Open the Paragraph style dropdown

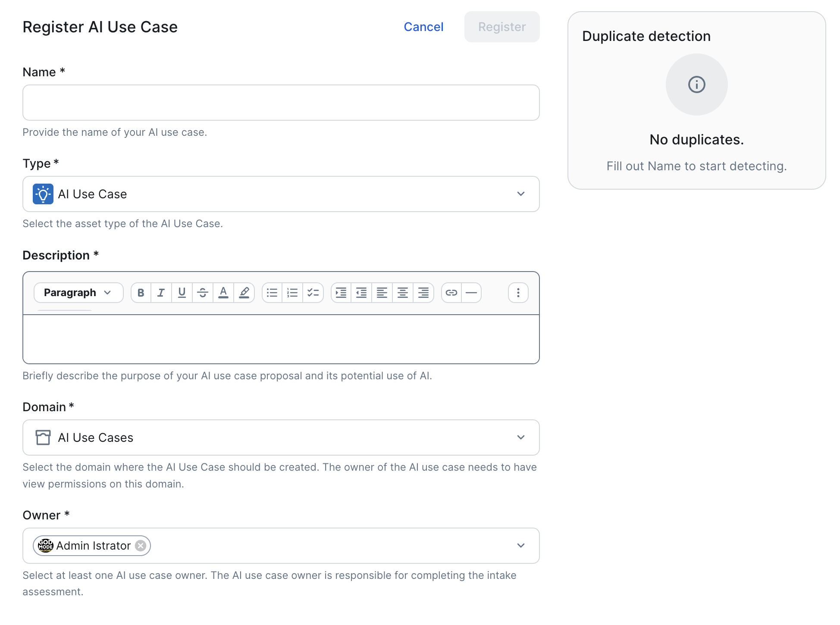78,293
